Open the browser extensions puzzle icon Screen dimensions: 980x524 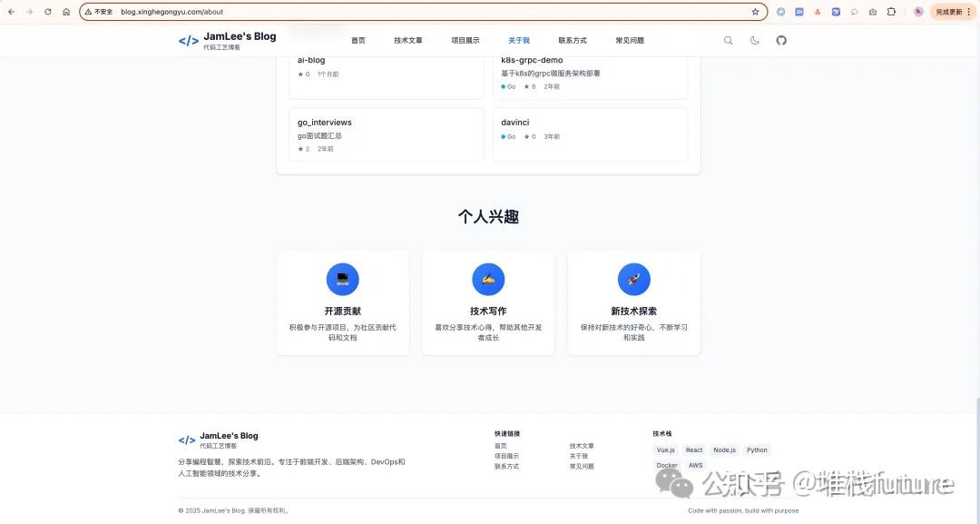click(x=891, y=12)
